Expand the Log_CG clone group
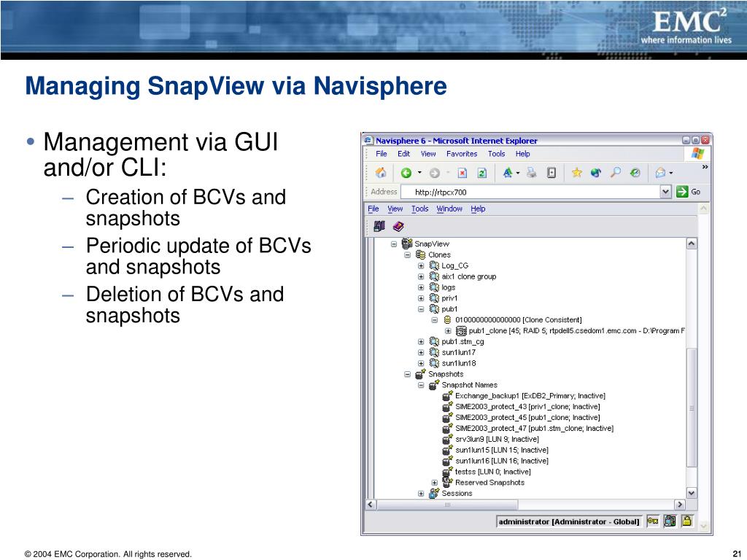 (x=421, y=265)
